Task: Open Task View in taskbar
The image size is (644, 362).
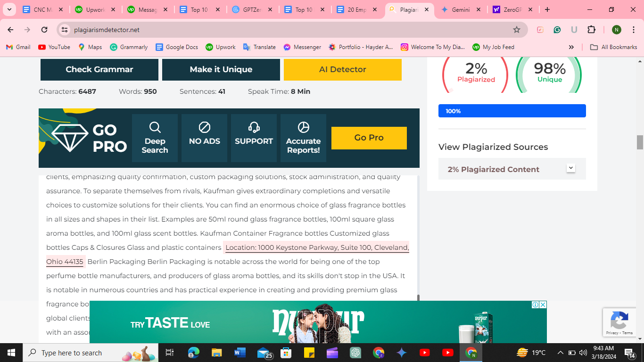Action: pos(170,353)
